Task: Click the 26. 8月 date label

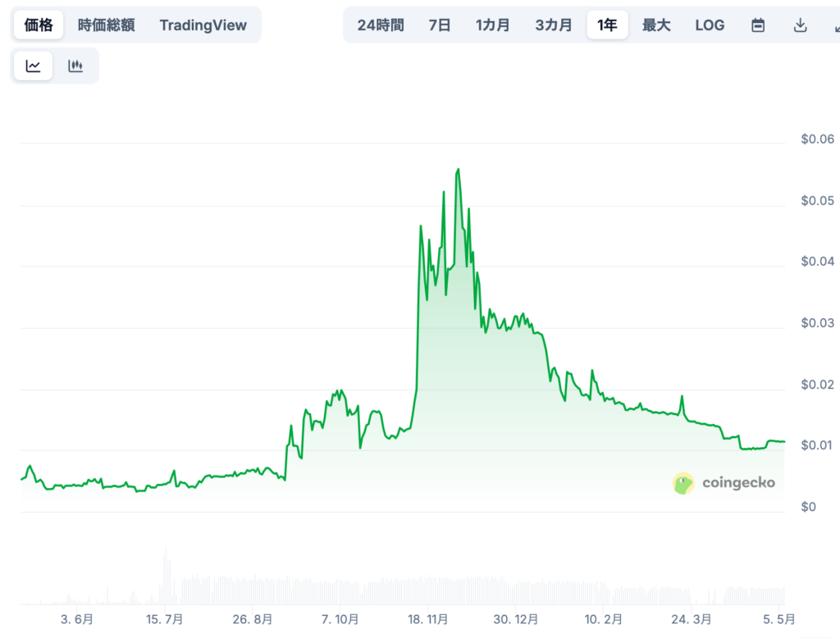Action: click(x=253, y=620)
